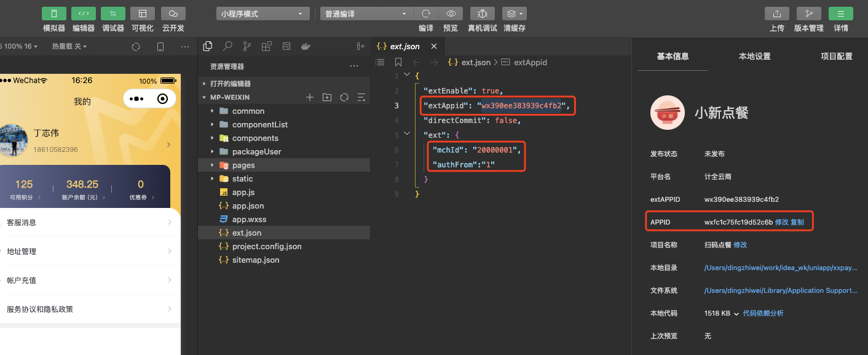Expand the componentList folder

click(284, 125)
